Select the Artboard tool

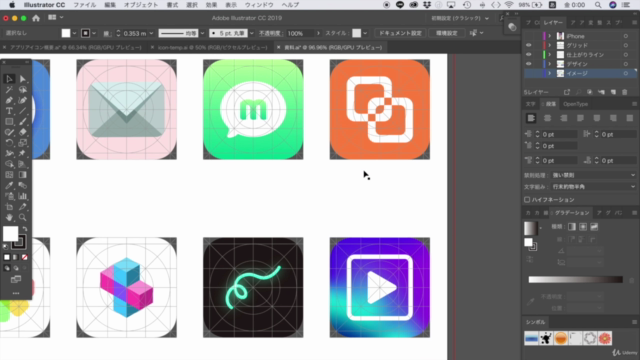tap(9, 207)
